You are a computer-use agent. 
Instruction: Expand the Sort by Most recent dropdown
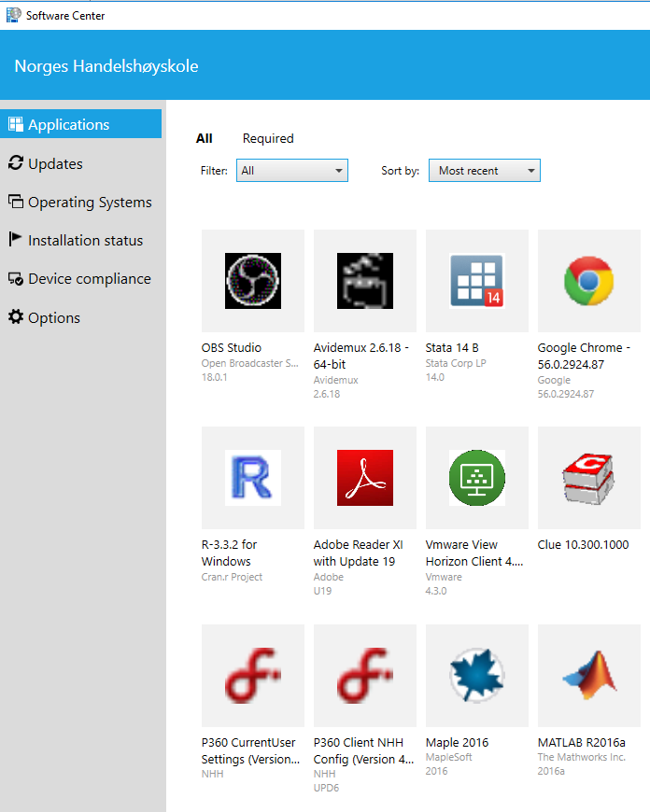(484, 171)
